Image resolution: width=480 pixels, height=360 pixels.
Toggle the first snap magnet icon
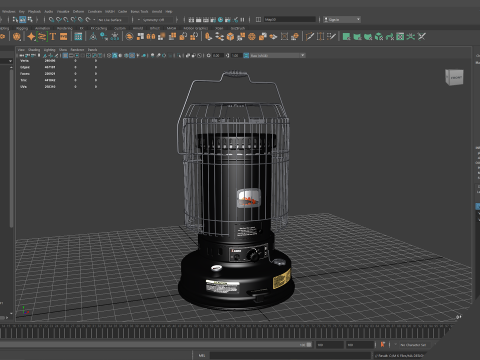[51, 20]
